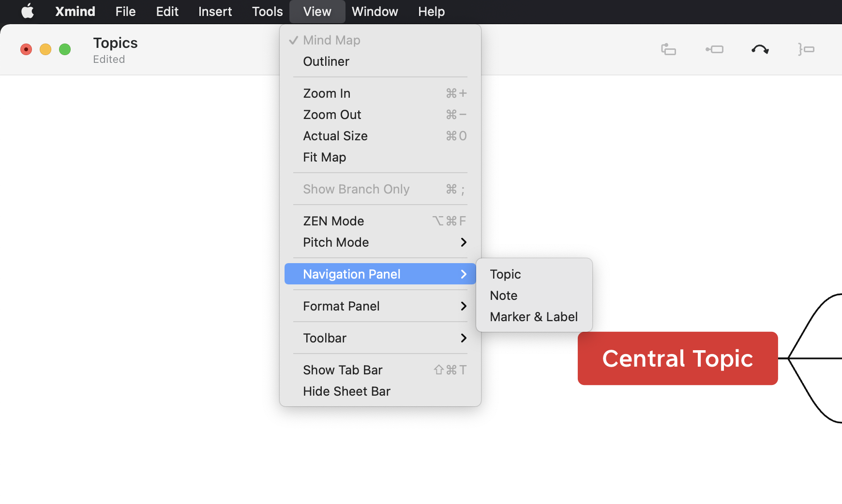Select Actual Size menu item
This screenshot has width=842, height=504.
click(380, 136)
